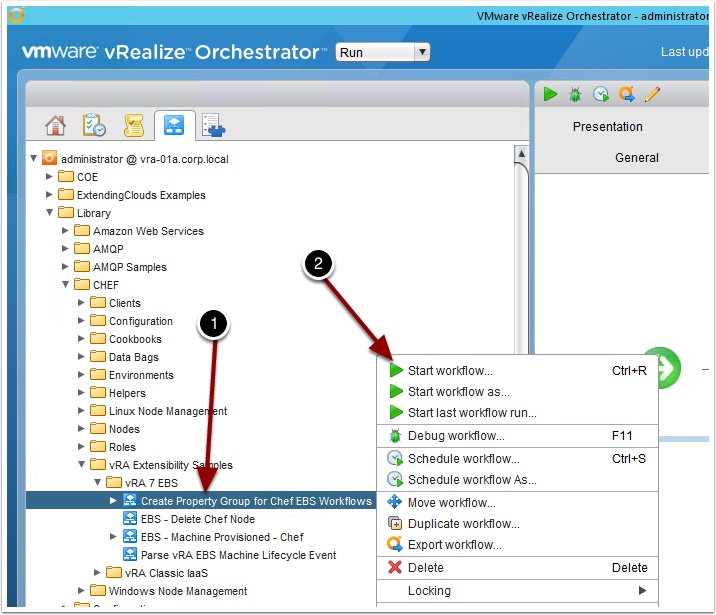Click the Parse vRA EBS Machine Lifecycle Event icon

pos(130,554)
